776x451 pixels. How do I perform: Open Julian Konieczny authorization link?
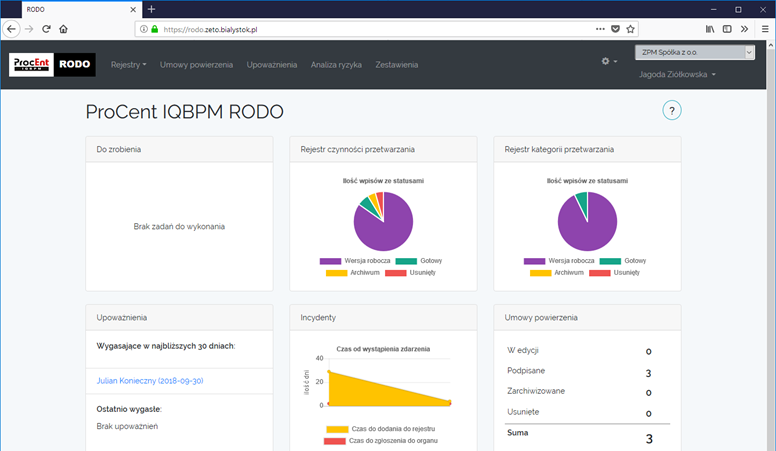(x=150, y=381)
